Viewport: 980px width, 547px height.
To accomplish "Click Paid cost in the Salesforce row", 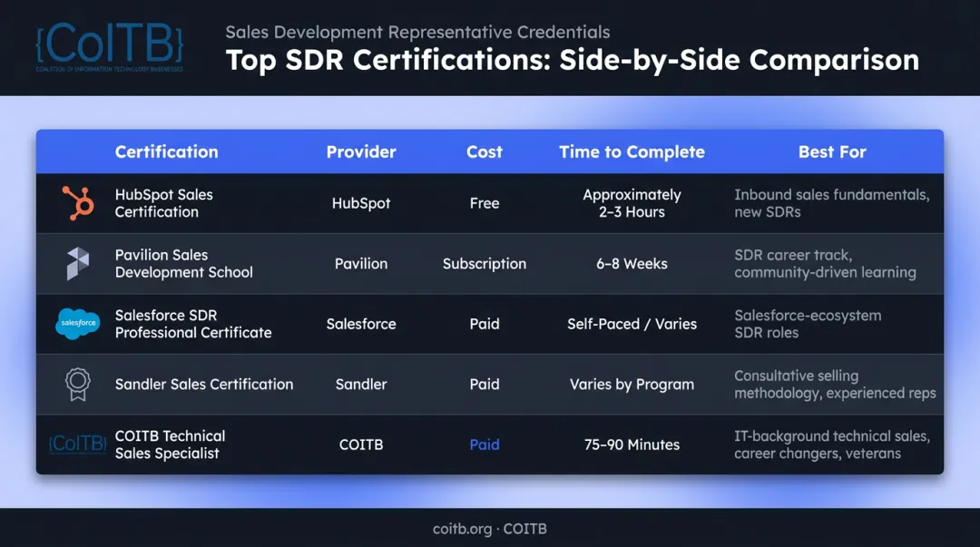I will 485,324.
